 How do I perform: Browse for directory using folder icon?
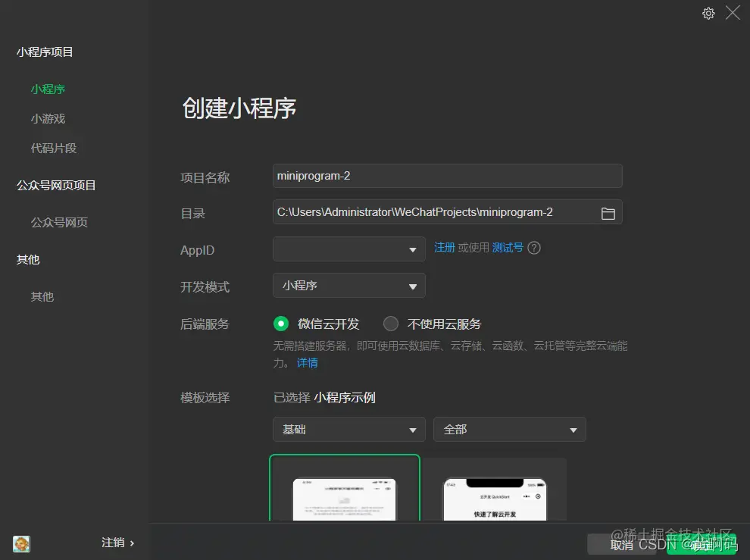pos(608,213)
